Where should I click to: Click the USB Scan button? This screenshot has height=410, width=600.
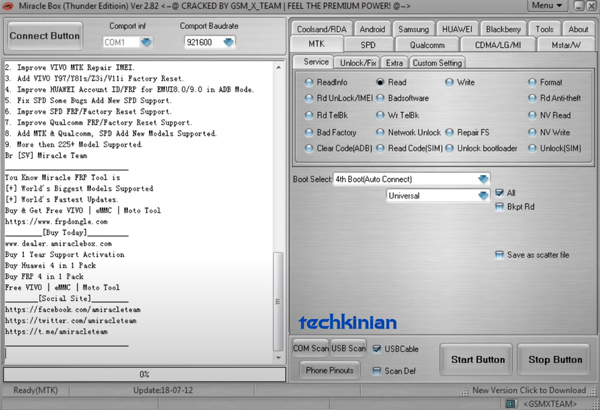pos(348,348)
